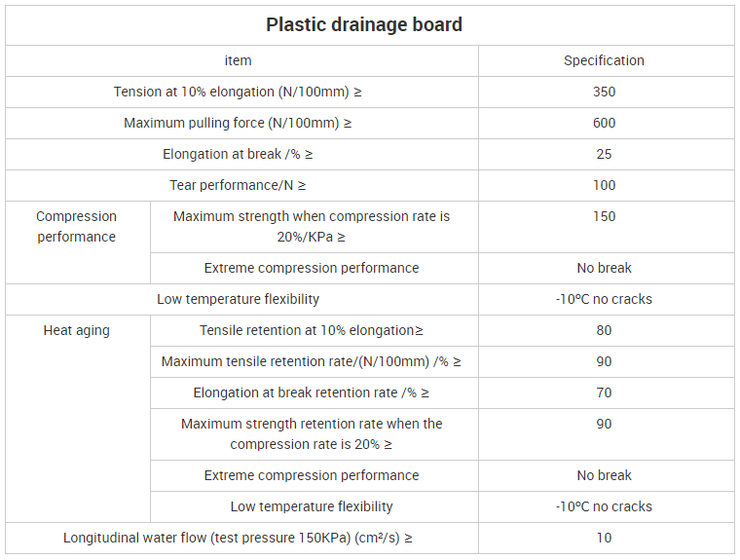Click the 150 compression strength value
Viewport: 740px width, 560px height.
[604, 216]
